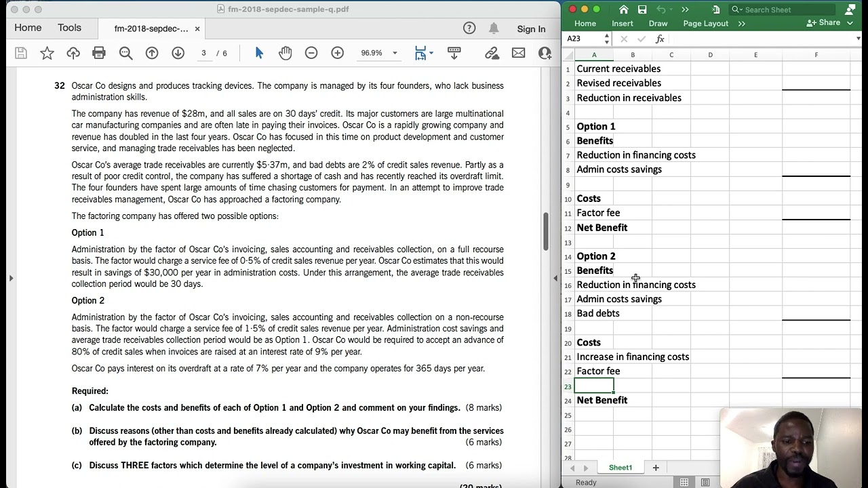Save the Excel workbook
868x488 pixels.
[x=642, y=9]
